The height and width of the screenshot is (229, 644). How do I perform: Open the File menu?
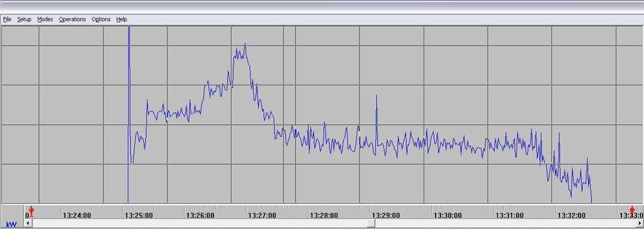7,20
